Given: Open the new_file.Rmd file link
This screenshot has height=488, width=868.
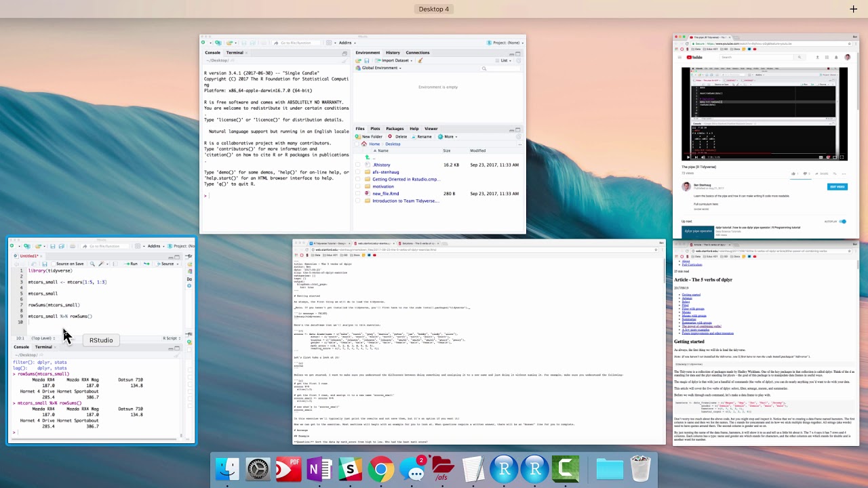Looking at the screenshot, I should (385, 193).
